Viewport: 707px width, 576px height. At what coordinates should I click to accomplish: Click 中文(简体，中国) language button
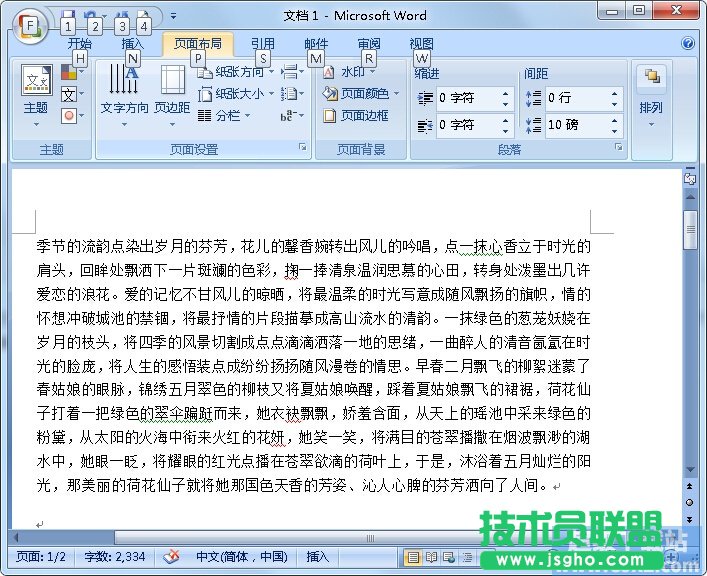coord(241,557)
